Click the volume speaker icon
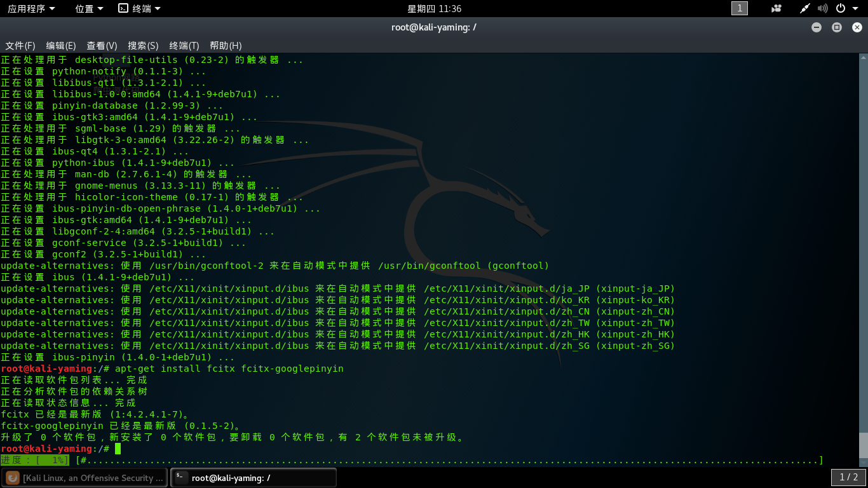The height and width of the screenshot is (488, 868). (x=822, y=8)
